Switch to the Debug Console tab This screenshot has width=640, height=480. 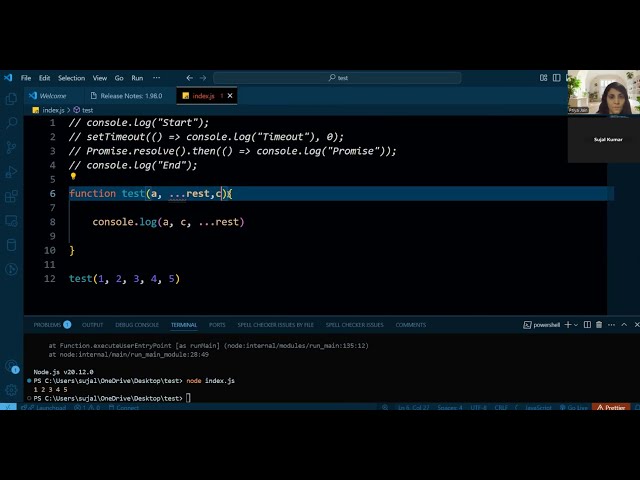point(137,325)
